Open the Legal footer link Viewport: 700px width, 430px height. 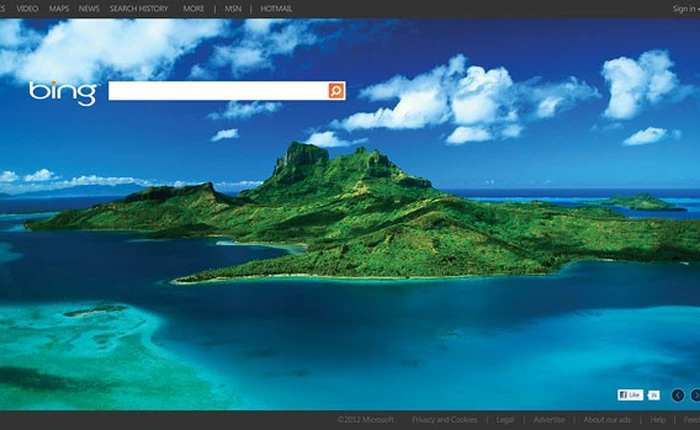[x=505, y=420]
